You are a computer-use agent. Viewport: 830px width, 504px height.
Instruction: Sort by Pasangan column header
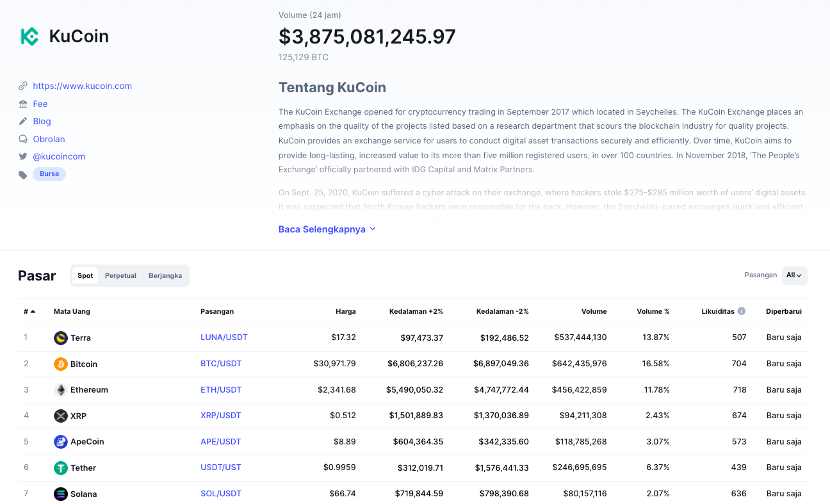(x=217, y=311)
